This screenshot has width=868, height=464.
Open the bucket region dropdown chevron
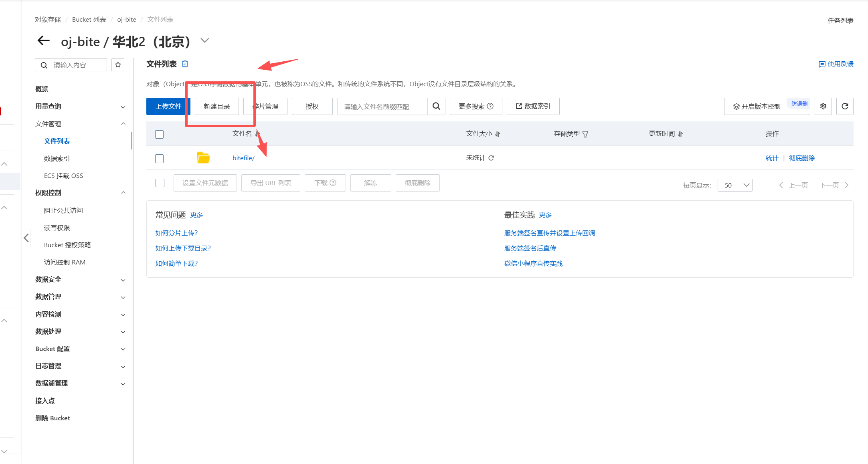[205, 40]
